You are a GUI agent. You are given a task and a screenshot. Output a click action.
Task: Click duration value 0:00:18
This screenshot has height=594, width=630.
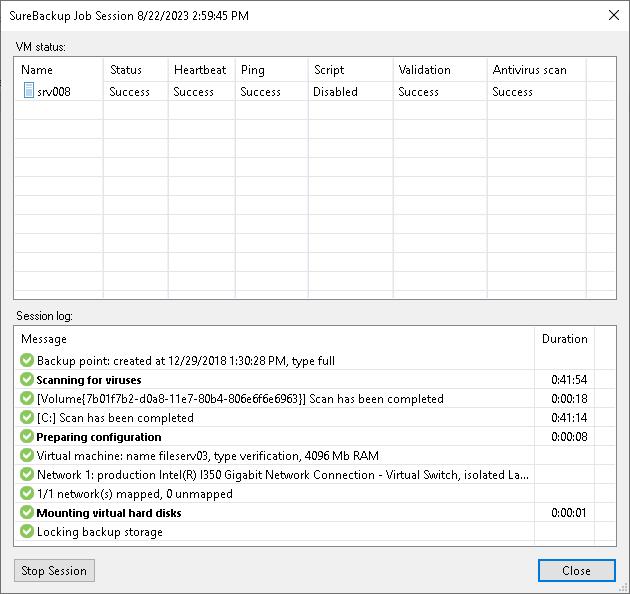[569, 399]
